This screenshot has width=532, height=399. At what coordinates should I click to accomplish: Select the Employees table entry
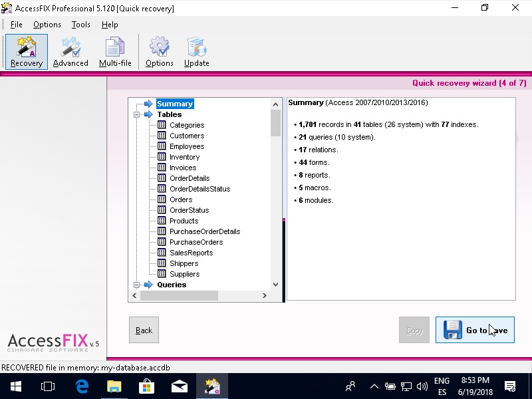pyautogui.click(x=186, y=146)
